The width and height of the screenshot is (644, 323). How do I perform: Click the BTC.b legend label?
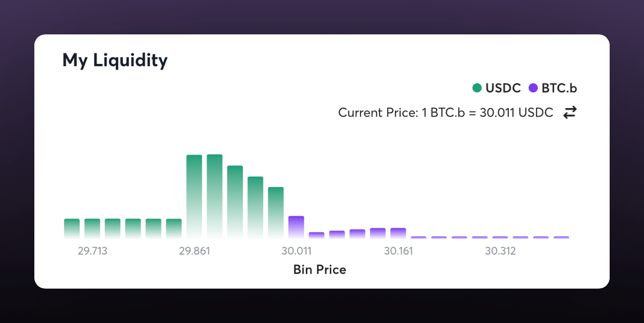559,88
